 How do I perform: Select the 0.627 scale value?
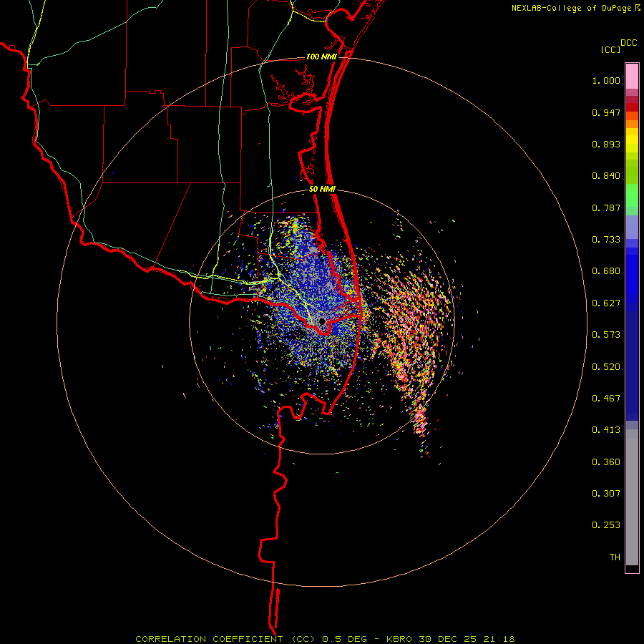click(x=606, y=303)
